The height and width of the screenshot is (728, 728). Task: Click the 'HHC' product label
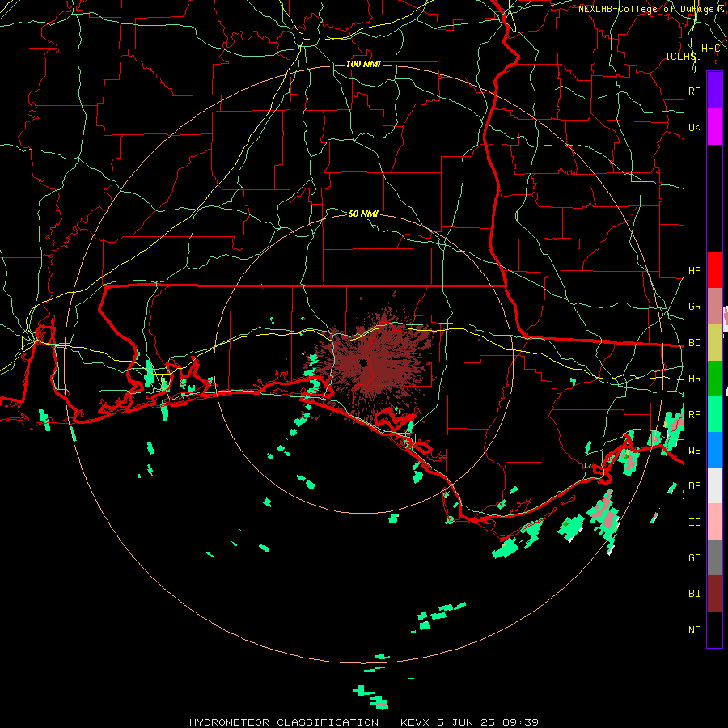click(x=710, y=49)
